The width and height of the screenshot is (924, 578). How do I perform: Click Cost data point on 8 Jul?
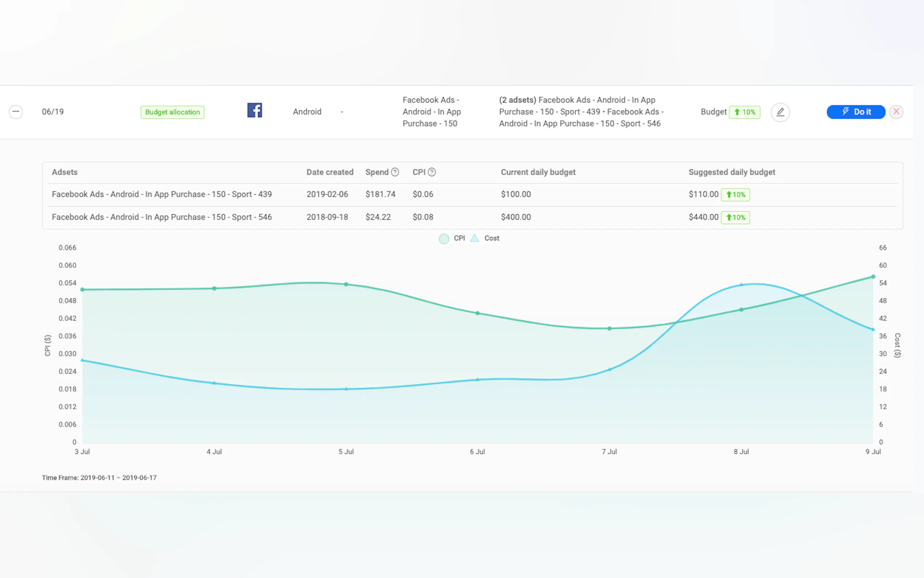pyautogui.click(x=741, y=285)
